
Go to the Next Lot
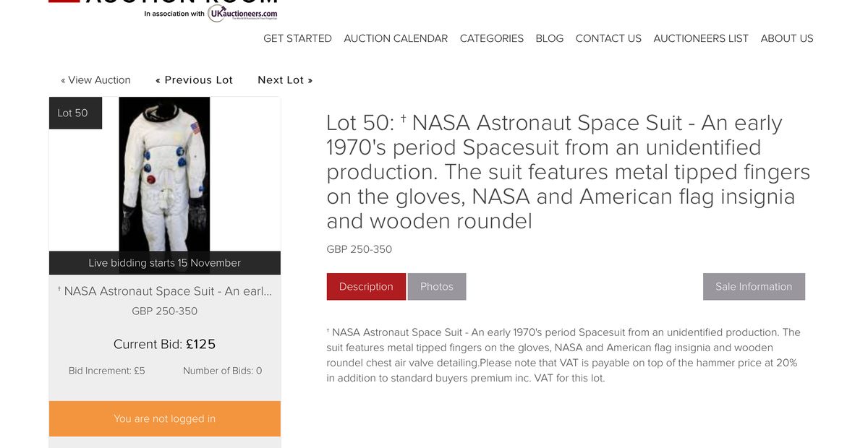[285, 80]
